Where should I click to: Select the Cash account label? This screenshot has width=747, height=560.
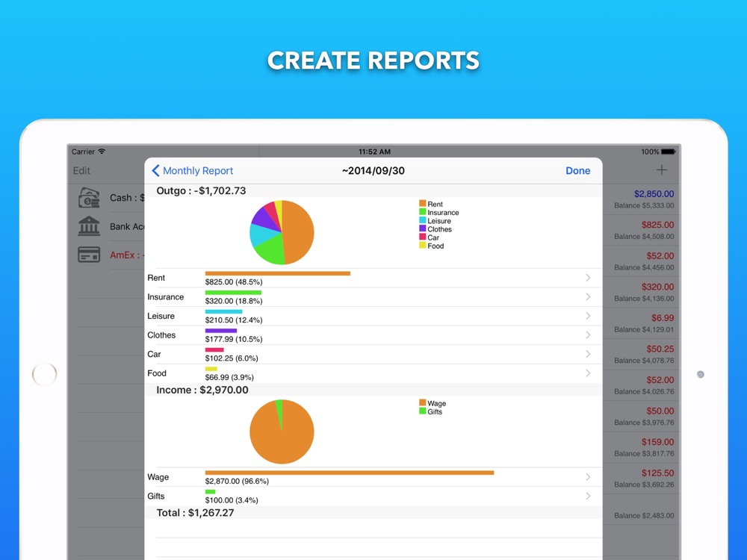tap(127, 198)
